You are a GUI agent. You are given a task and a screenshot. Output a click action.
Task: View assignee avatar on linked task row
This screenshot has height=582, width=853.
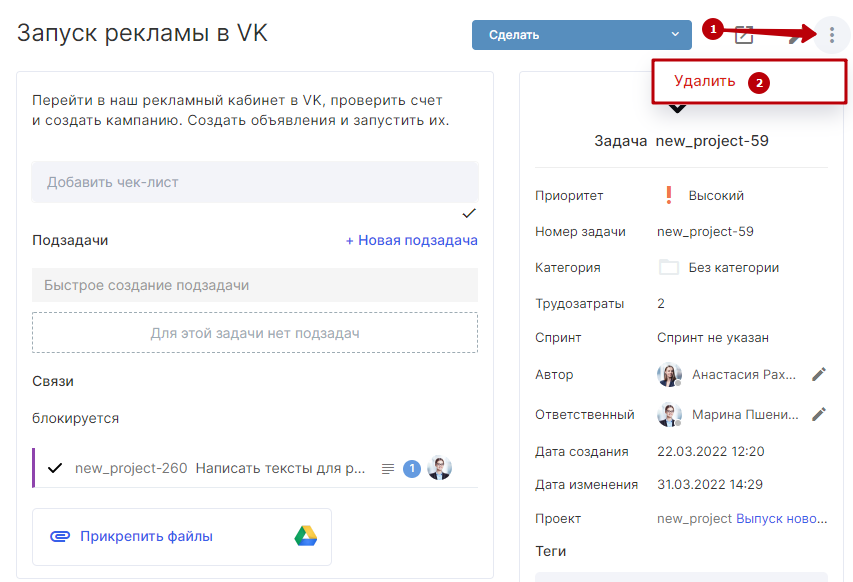tap(440, 468)
